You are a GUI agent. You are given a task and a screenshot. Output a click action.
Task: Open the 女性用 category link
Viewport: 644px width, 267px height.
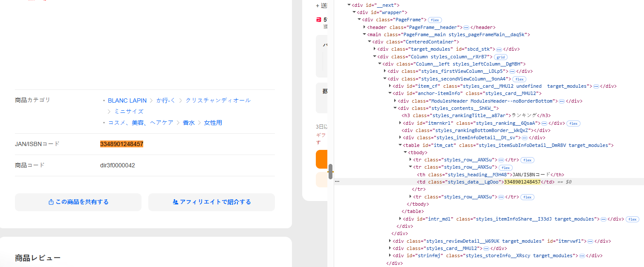(x=213, y=123)
